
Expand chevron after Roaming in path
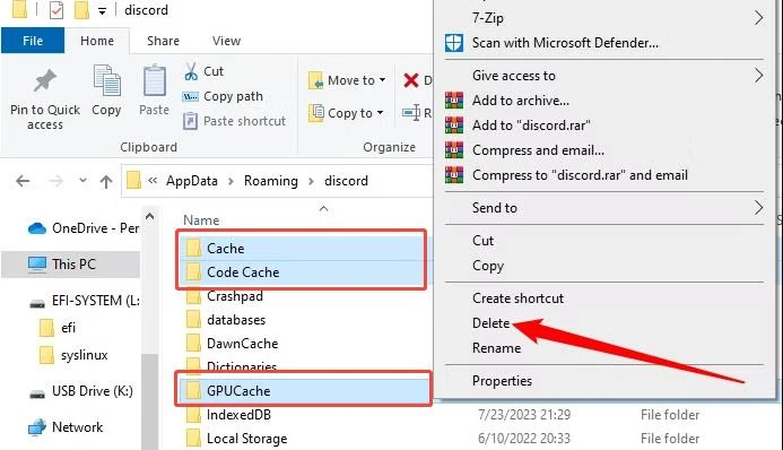click(311, 181)
